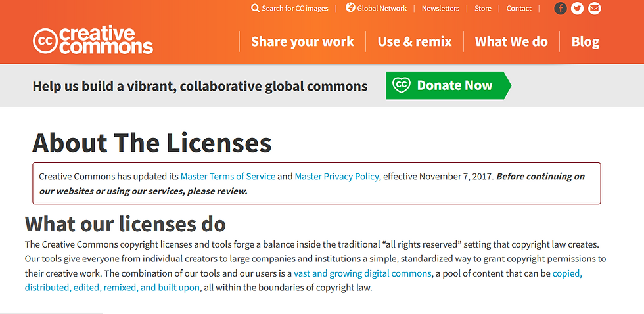
Task: Click the Donate Now button
Action: 448,85
